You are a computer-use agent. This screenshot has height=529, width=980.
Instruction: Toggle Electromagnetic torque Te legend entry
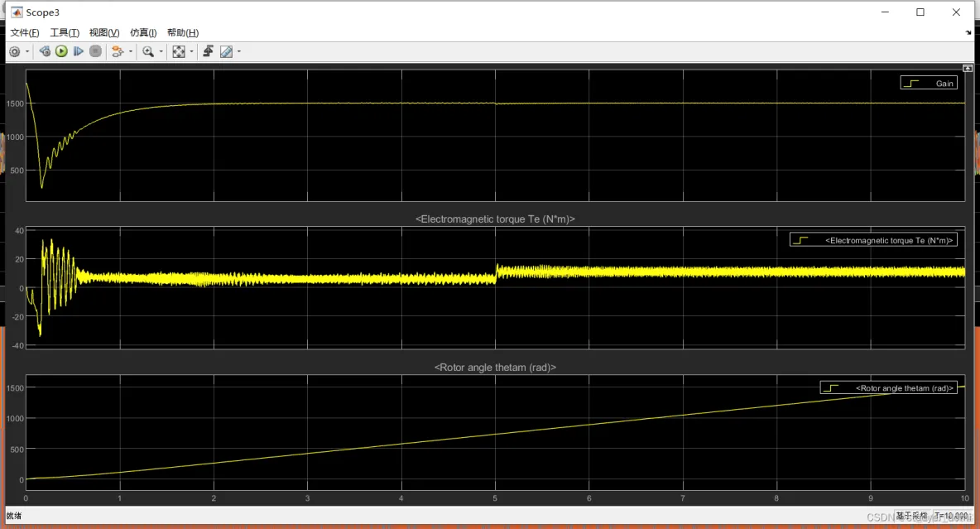click(x=874, y=240)
